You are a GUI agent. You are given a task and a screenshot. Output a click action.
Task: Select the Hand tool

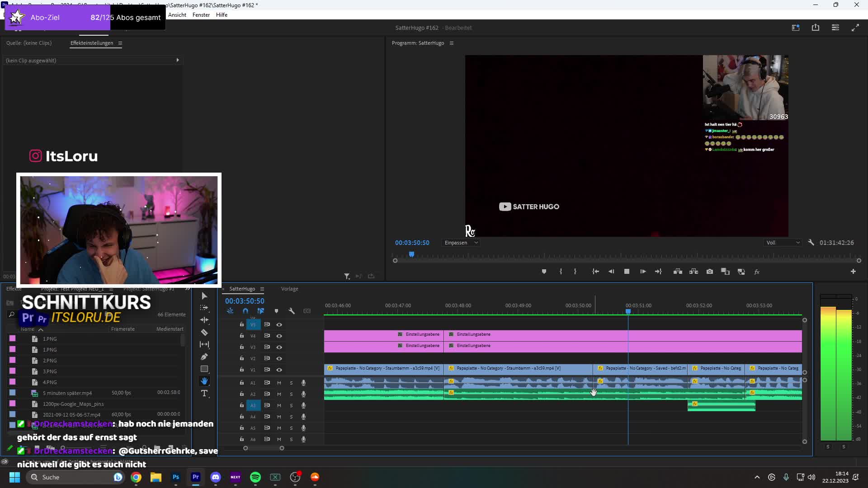(x=204, y=381)
